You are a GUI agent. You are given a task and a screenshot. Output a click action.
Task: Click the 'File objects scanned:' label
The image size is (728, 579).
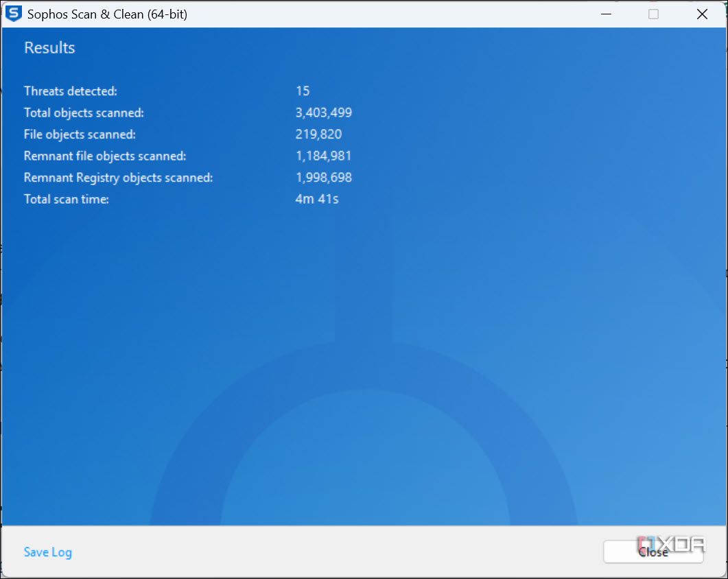[x=80, y=134]
